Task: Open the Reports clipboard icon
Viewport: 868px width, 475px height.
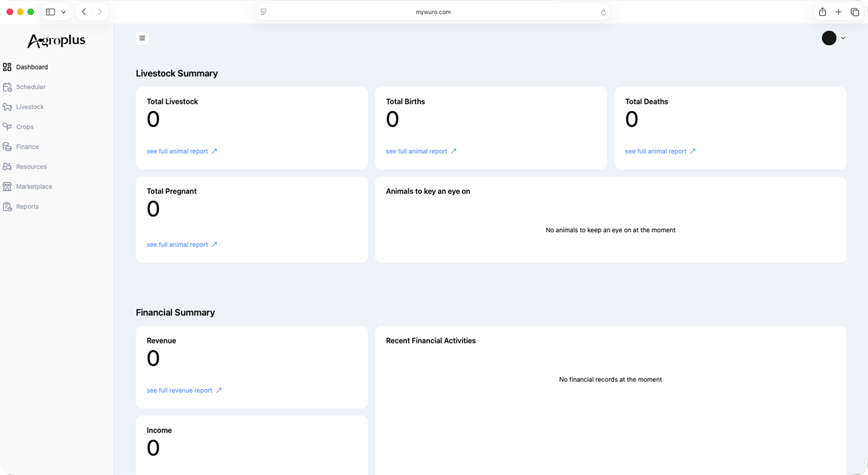Action: (7, 207)
